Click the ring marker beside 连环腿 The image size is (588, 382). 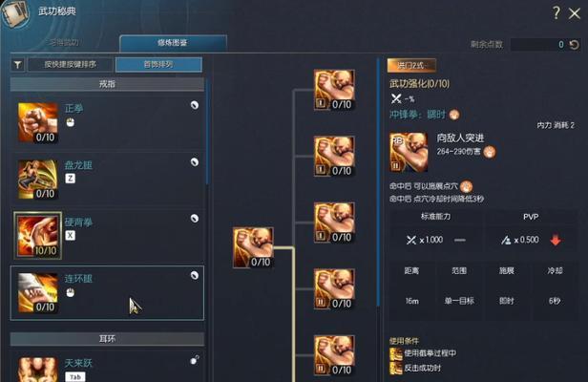[x=195, y=275]
